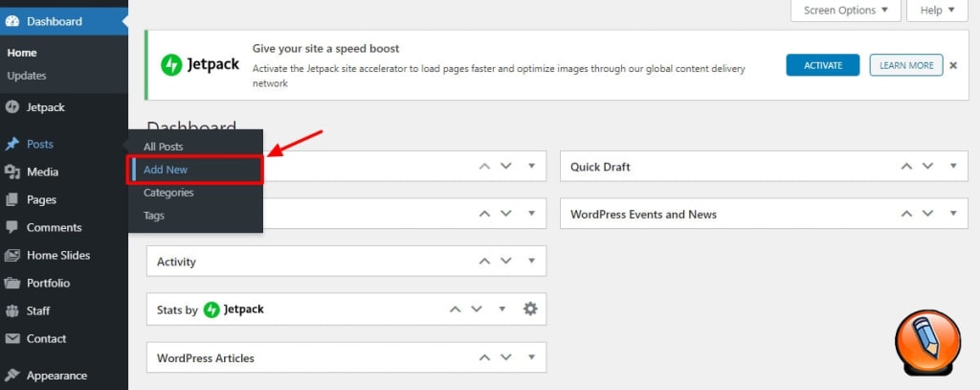Open the Help dropdown tab
This screenshot has width=980, height=390.
(x=937, y=11)
